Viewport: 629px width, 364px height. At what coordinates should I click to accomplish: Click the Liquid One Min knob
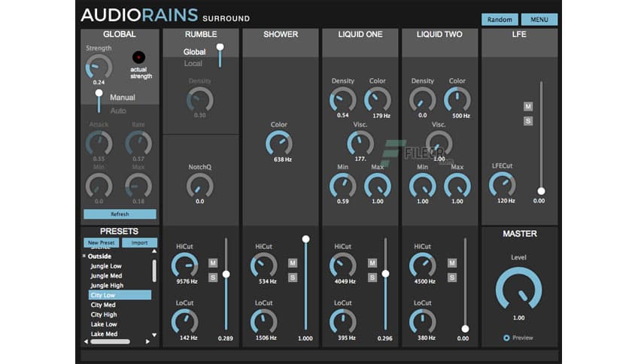(x=342, y=186)
